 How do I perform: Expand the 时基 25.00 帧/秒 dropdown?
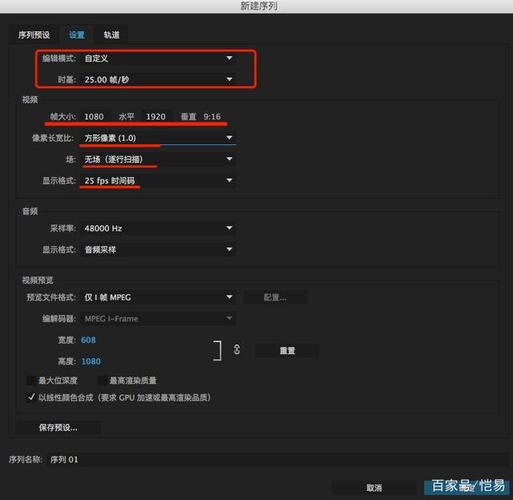158,80
